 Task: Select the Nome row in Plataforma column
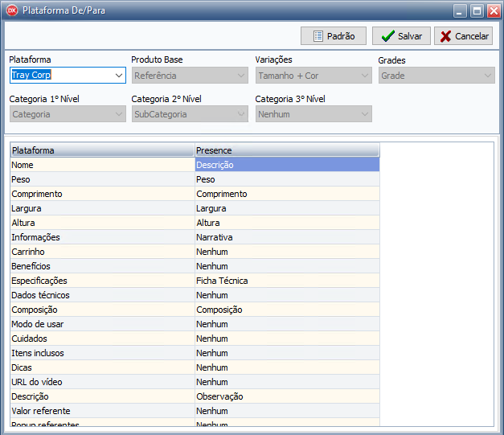(103, 165)
